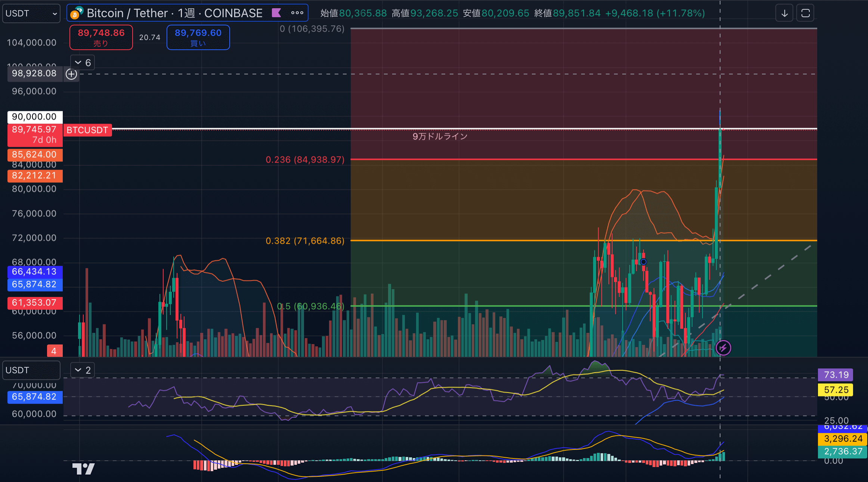Click the blue buy button 89,769.60
The image size is (868, 482).
198,37
